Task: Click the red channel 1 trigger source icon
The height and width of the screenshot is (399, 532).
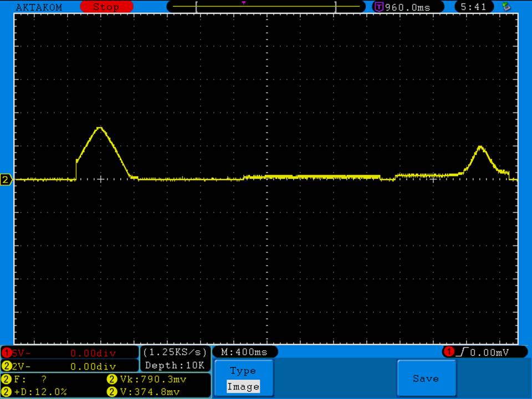Action: 448,352
